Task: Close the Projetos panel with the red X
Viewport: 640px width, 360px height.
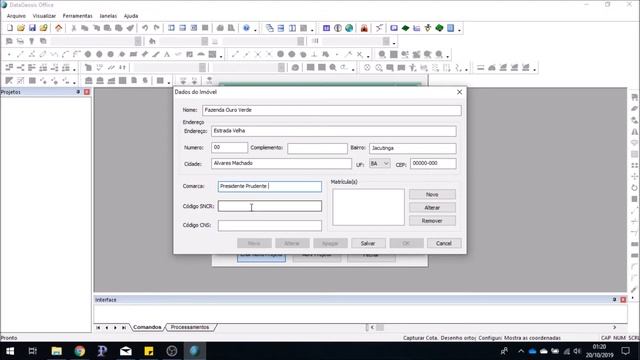Action: (87, 92)
